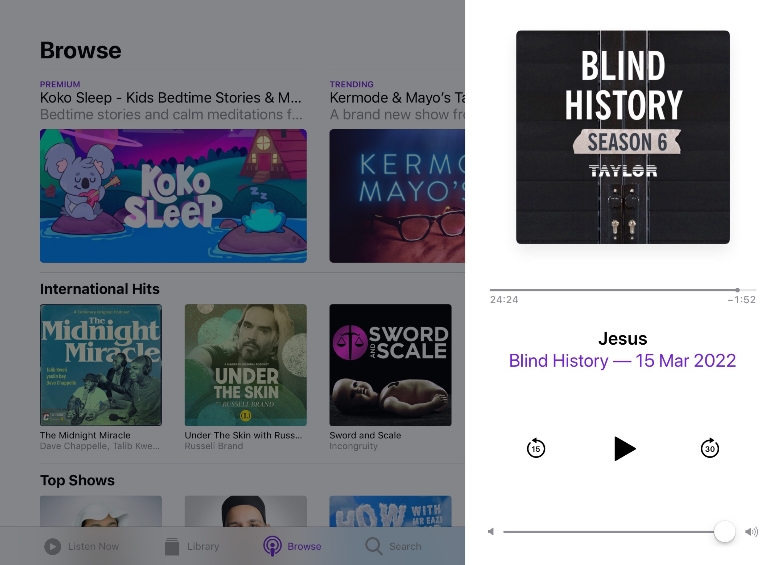Click The Midnight Miracle title text
The width and height of the screenshot is (781, 565).
tap(85, 435)
